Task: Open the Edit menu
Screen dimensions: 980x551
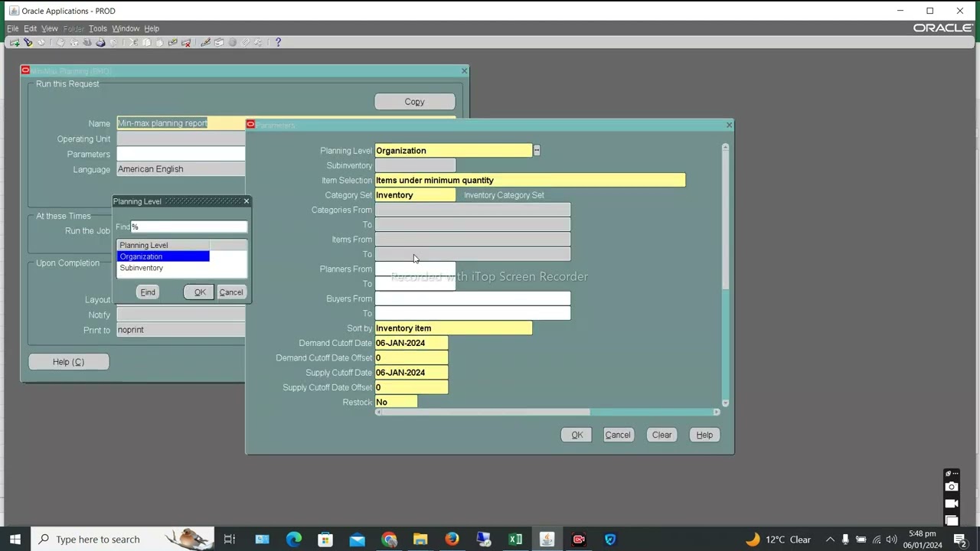Action: tap(30, 28)
